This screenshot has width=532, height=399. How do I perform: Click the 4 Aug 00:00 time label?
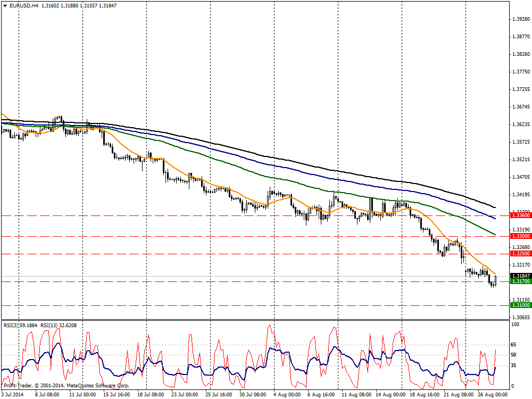pos(287,395)
